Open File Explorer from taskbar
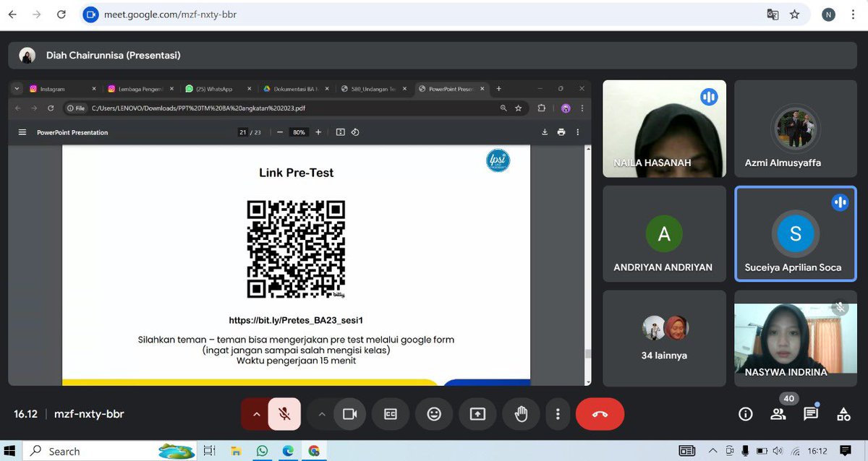 (235, 451)
